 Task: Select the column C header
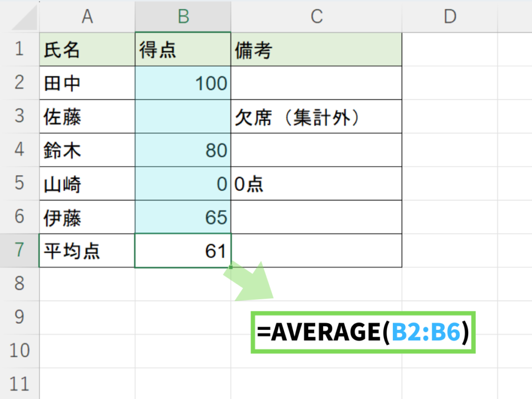(x=316, y=17)
